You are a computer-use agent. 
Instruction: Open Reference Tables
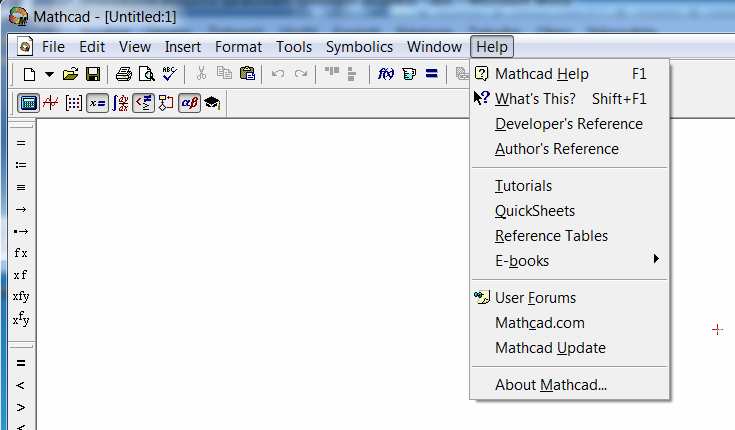click(570, 236)
